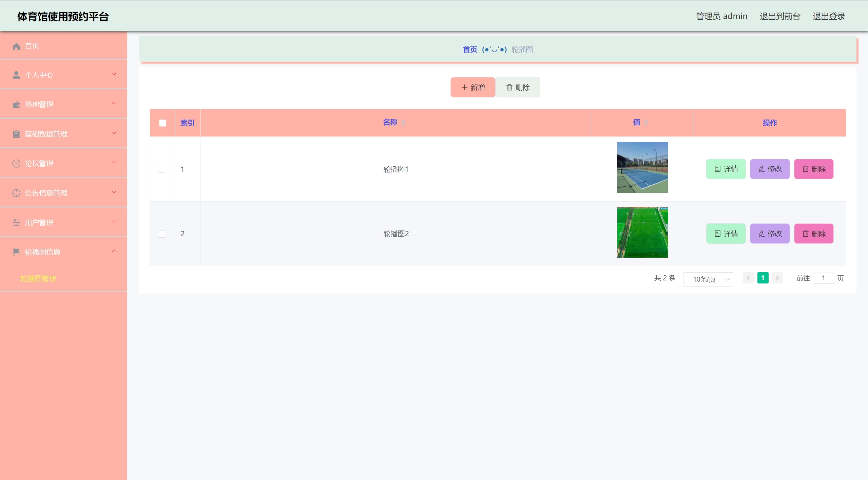868x480 pixels.
Task: Click the 前往 page number input field
Action: click(823, 278)
